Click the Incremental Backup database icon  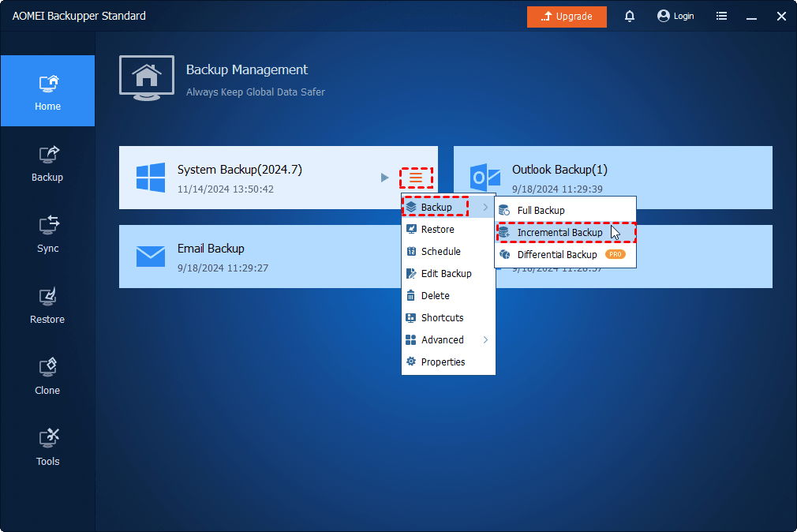pos(504,232)
